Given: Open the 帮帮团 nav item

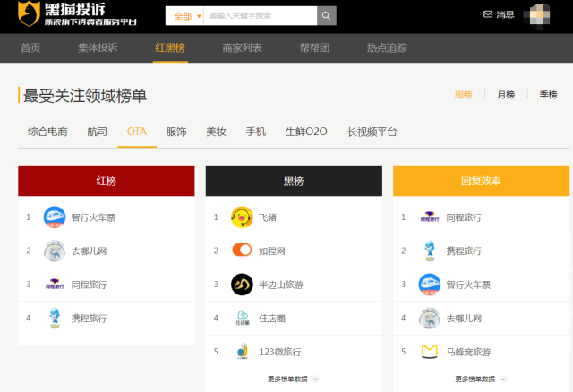Looking at the screenshot, I should coord(314,47).
